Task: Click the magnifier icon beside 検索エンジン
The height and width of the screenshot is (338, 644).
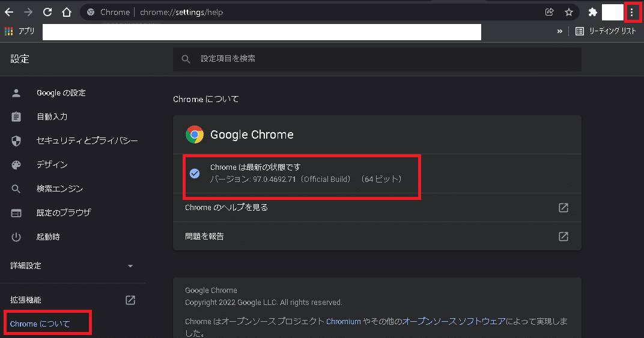Action: pos(16,189)
